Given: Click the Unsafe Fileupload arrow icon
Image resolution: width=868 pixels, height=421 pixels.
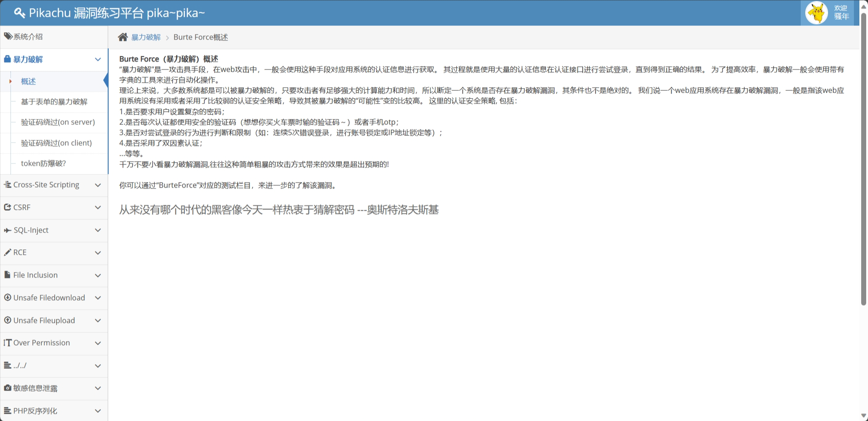Looking at the screenshot, I should 7,320.
